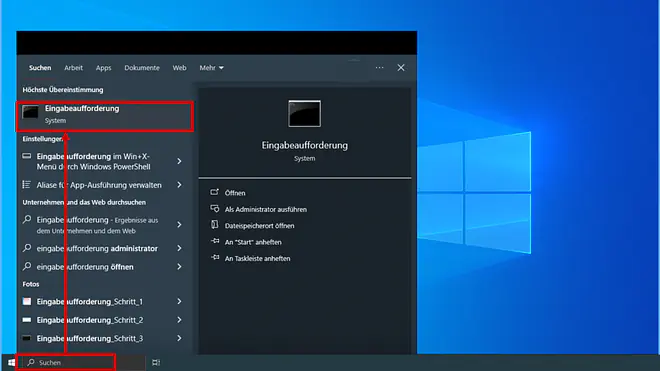
Task: Expand Eingabeaufforderung_Schritt_1 arrow
Action: [179, 302]
